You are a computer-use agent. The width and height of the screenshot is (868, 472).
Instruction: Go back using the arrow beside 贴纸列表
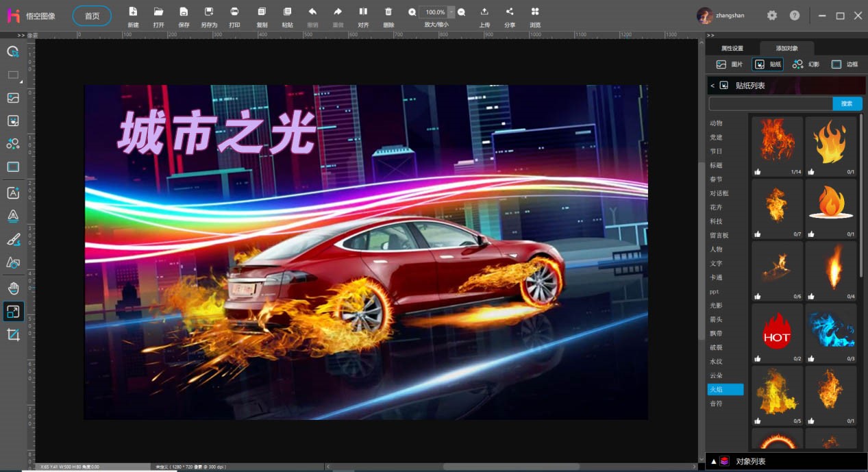(712, 86)
